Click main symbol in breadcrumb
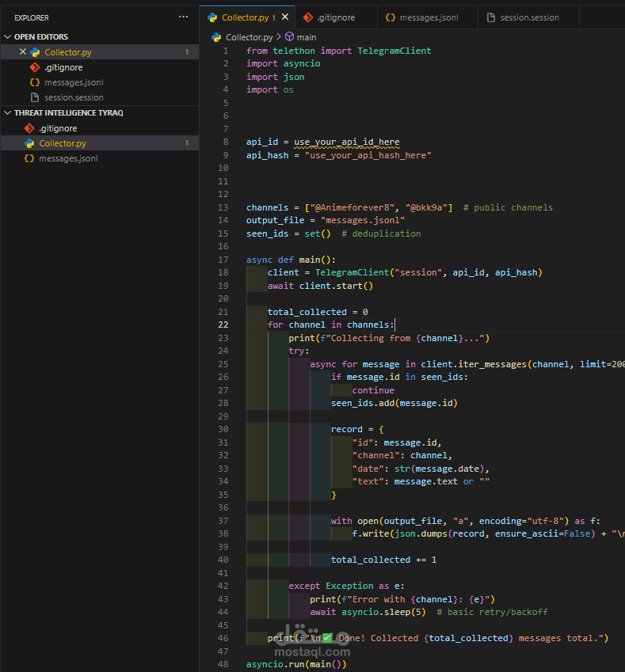625x672 pixels. pos(307,37)
